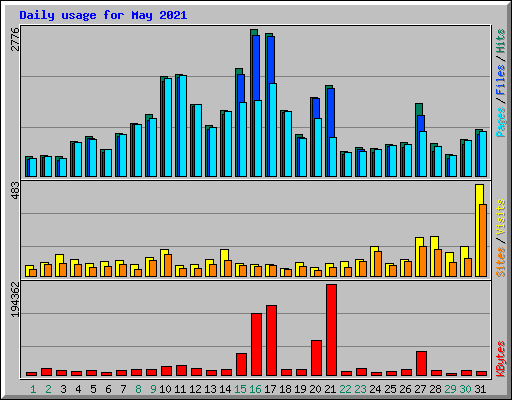Click day 7 on the x-axis
Image resolution: width=512 pixels, height=400 pixels.
[123, 389]
